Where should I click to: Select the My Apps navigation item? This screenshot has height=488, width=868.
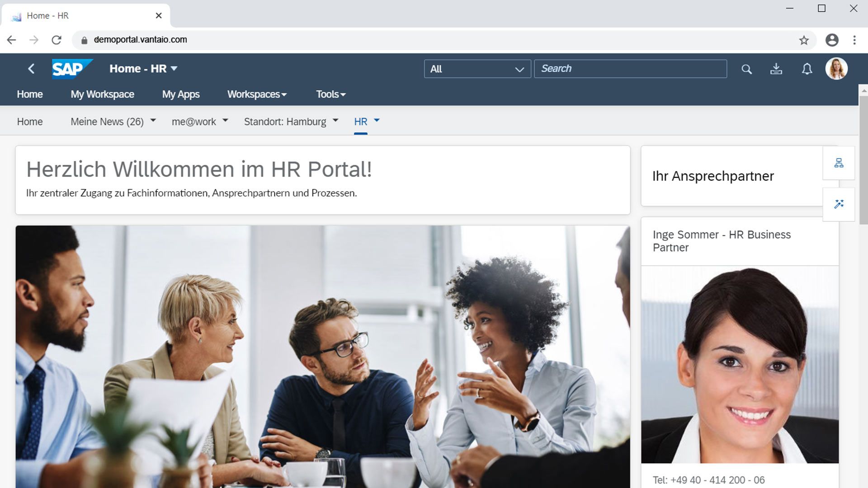point(181,94)
